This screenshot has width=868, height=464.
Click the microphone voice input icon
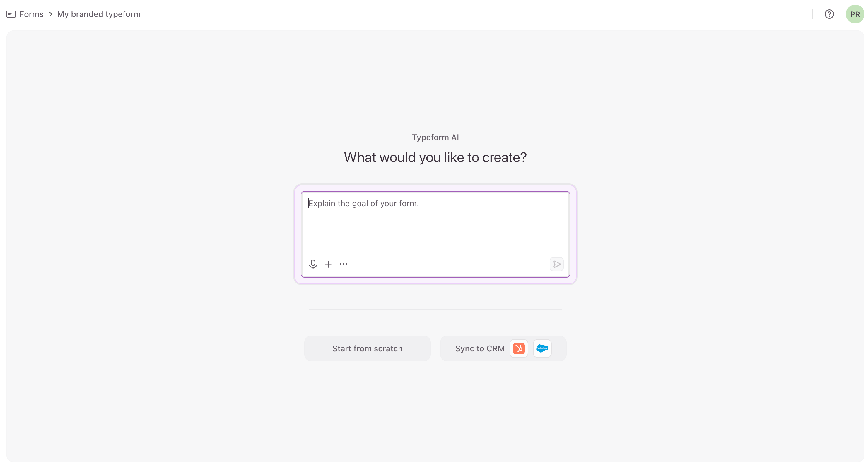coord(313,264)
